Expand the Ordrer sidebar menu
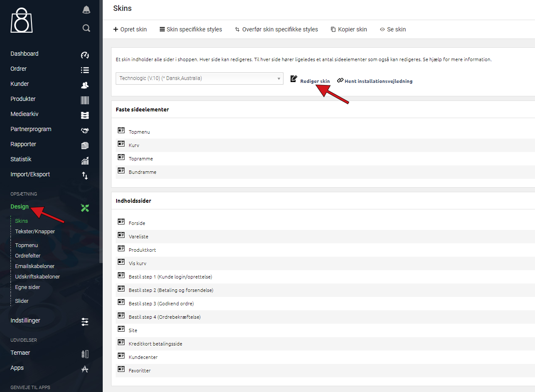 coord(18,69)
